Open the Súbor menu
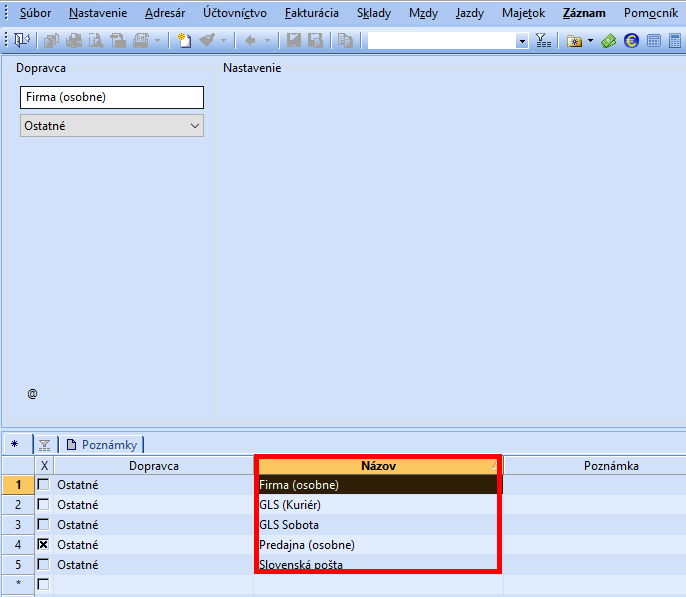This screenshot has height=597, width=686. point(35,13)
